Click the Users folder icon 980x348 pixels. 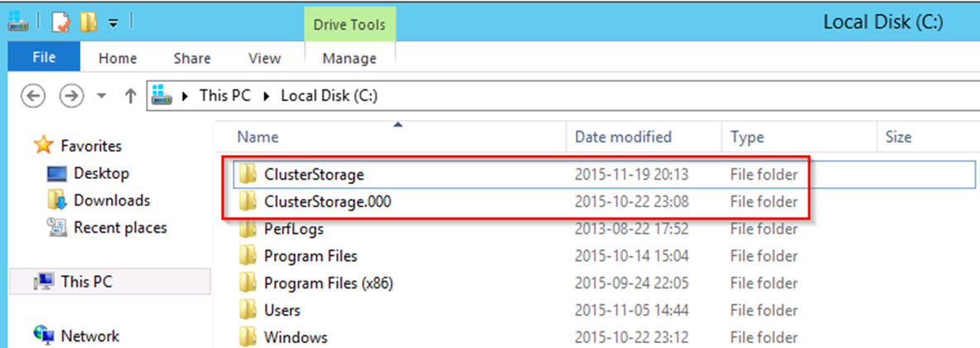pyautogui.click(x=249, y=310)
